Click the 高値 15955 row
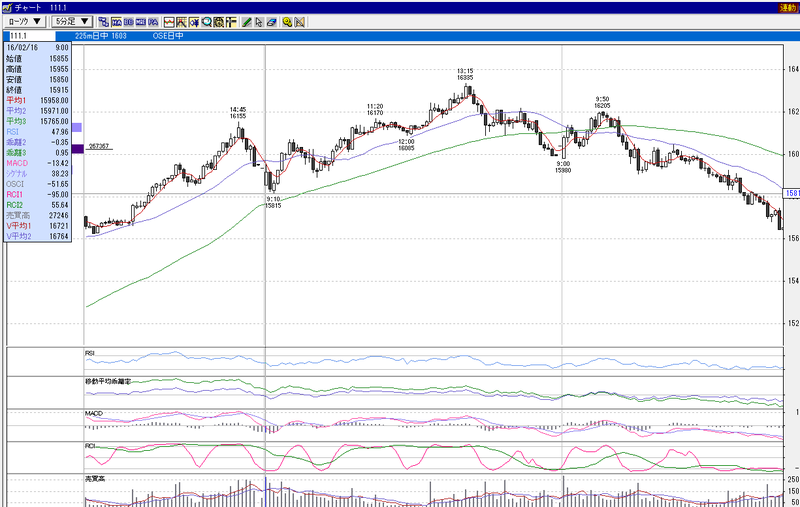 pos(37,69)
